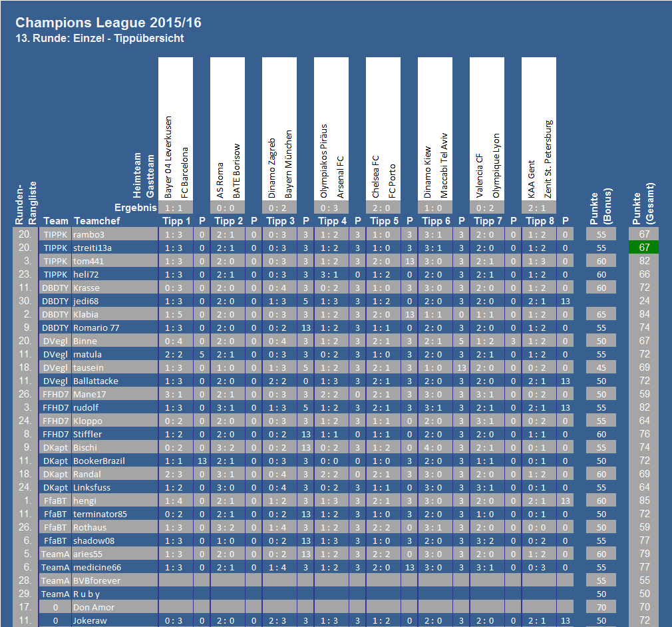Click the 'Mane17' teamchef cell
The width and height of the screenshot is (672, 627).
point(115,394)
